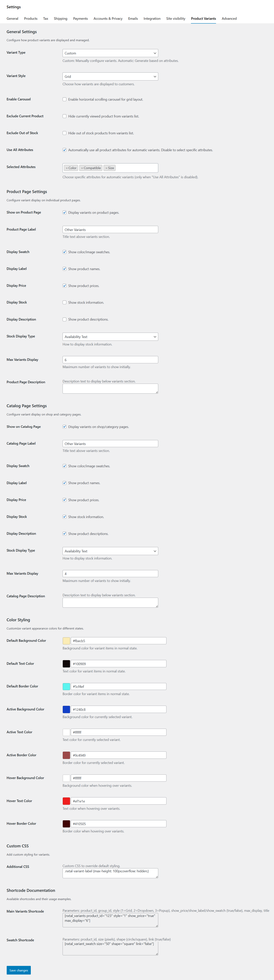Go to the Advanced tab
Image resolution: width=274 pixels, height=980 pixels.
(x=229, y=19)
